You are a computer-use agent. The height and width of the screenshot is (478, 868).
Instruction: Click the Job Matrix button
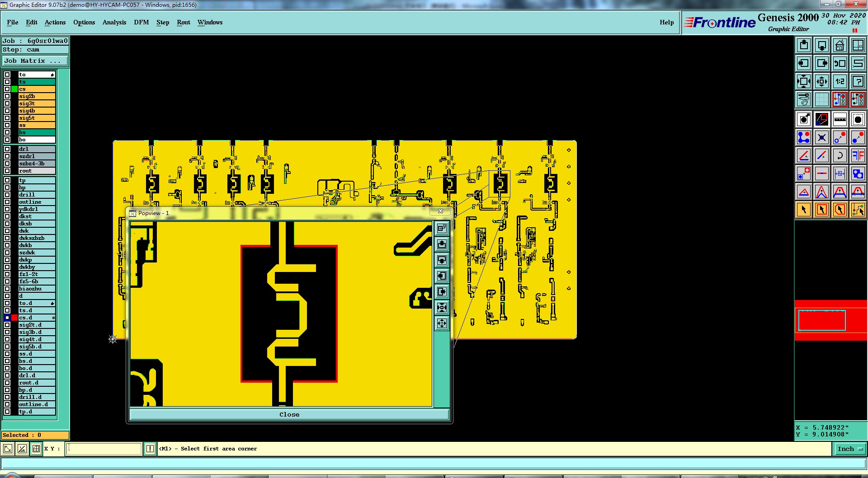(35, 61)
